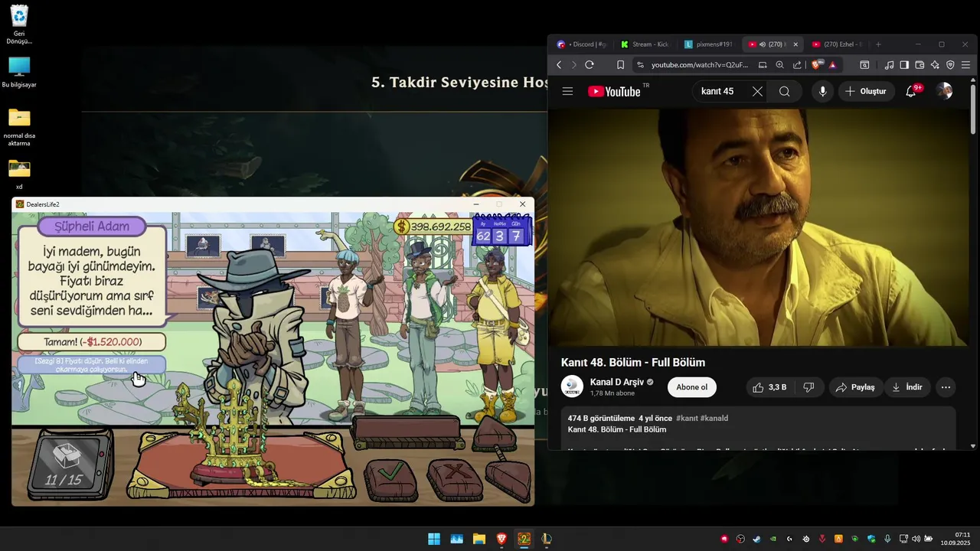
Task: Accept the deal with the green checkmark button
Action: pyautogui.click(x=390, y=479)
